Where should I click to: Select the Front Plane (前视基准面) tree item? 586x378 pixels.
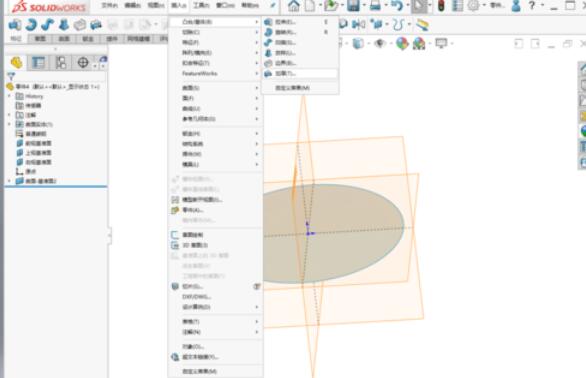[34, 143]
